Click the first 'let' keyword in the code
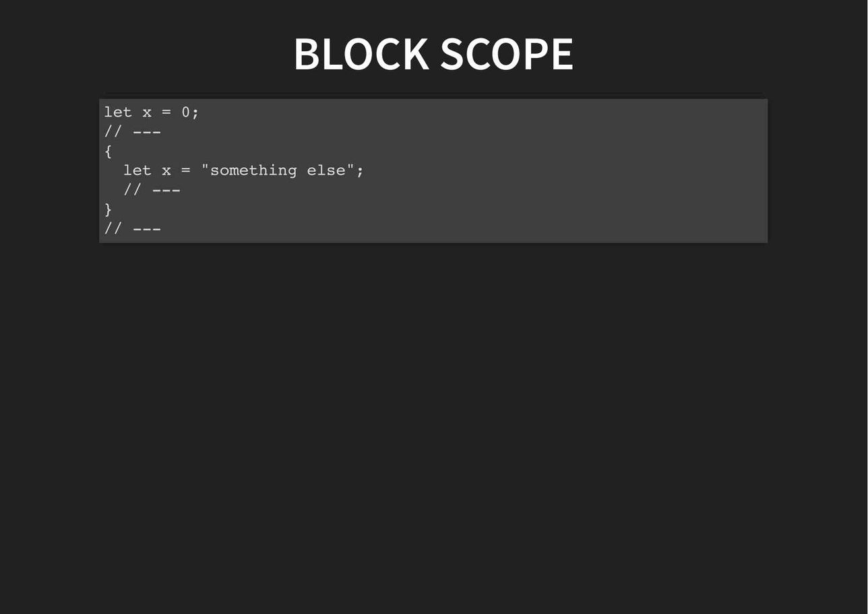 point(118,112)
